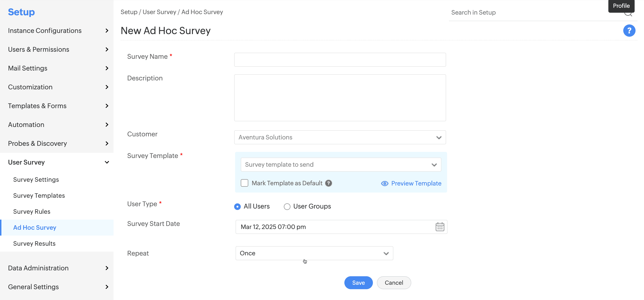Click the Save button
The image size is (644, 300).
(358, 283)
